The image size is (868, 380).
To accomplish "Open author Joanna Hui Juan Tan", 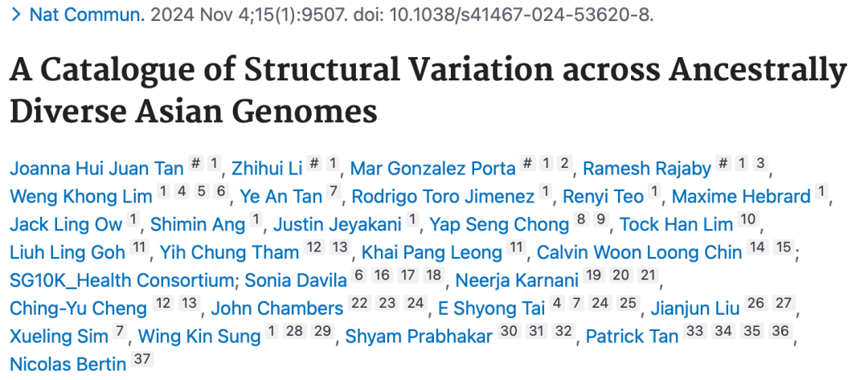I will tap(96, 169).
